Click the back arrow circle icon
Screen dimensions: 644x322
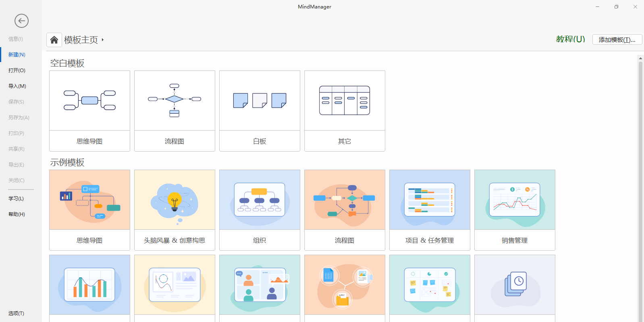click(x=21, y=21)
